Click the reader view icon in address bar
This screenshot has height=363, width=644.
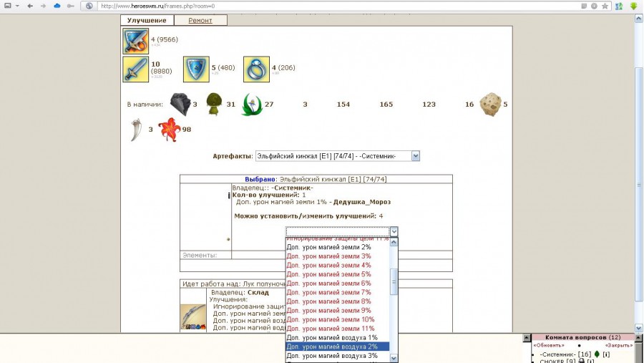coord(584,6)
